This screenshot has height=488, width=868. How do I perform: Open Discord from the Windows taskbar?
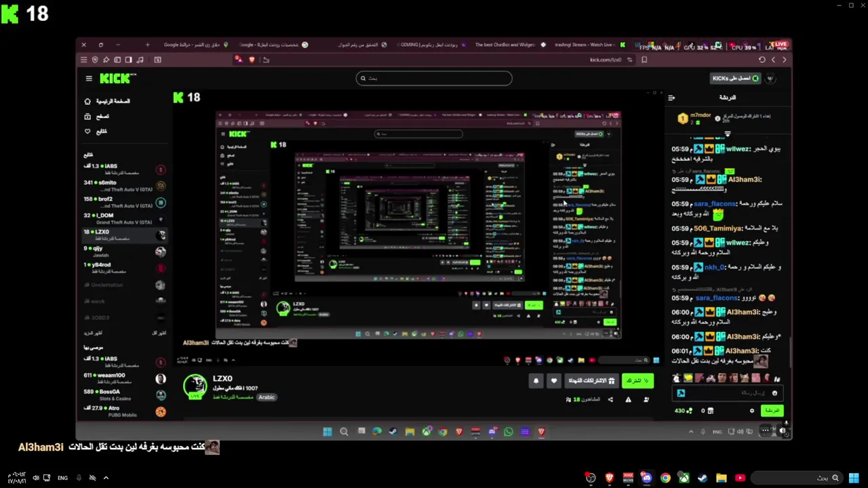[x=647, y=478]
